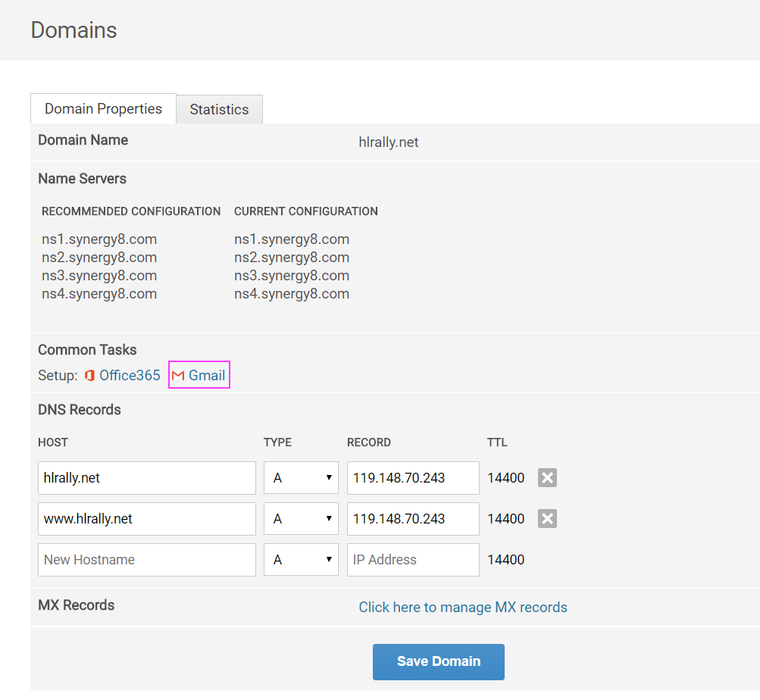
Task: Expand the record type dropdown in the new row
Action: click(301, 559)
